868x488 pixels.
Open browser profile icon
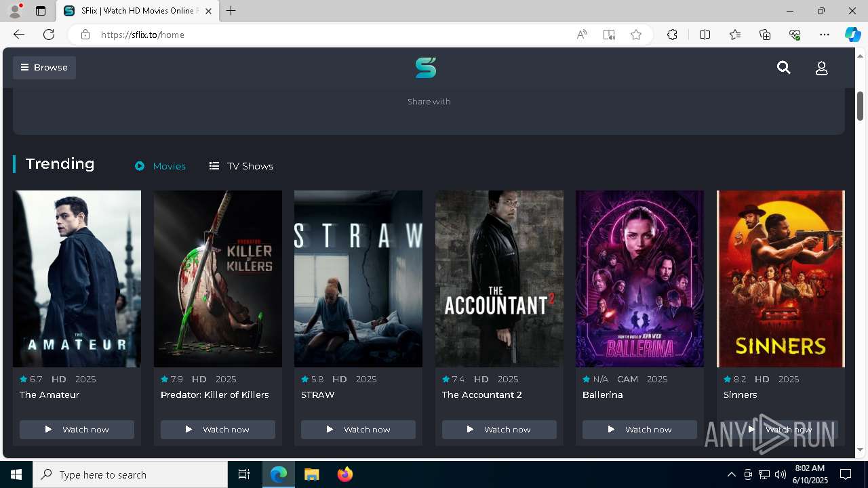(x=15, y=11)
